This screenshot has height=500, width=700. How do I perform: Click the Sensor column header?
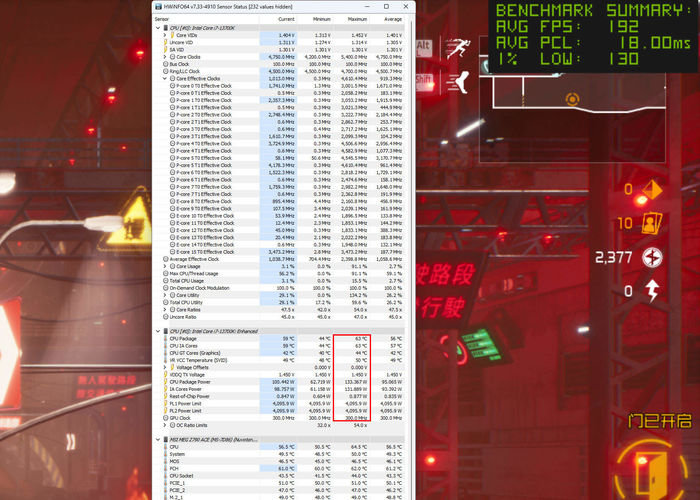162,19
